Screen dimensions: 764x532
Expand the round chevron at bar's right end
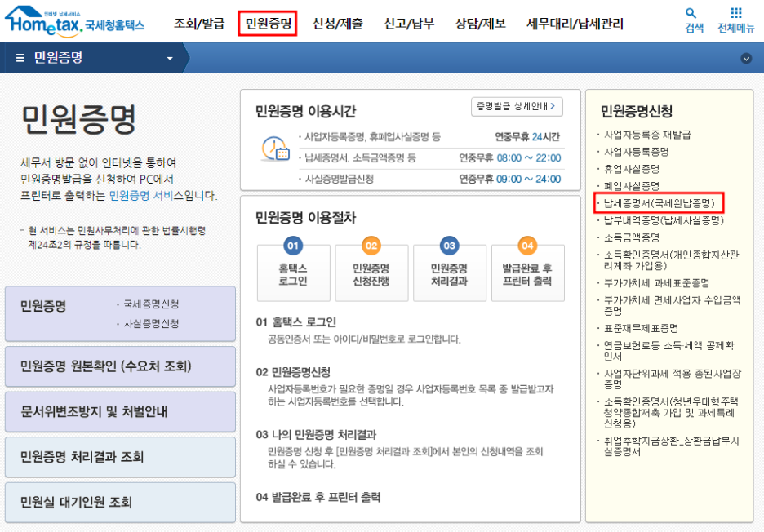[746, 59]
